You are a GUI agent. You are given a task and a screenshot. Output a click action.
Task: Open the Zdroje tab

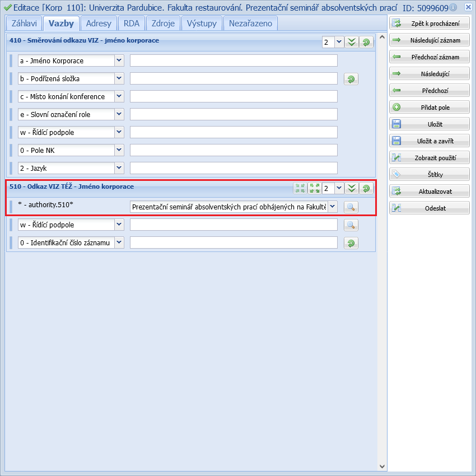(163, 24)
